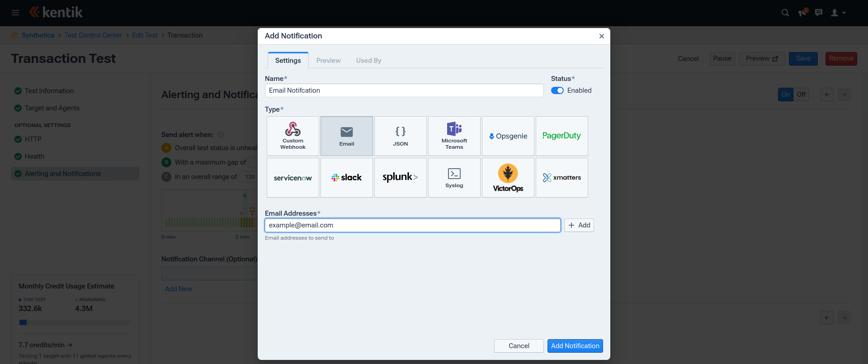868x364 pixels.
Task: Click the info icon beside Send alert when
Action: [221, 135]
